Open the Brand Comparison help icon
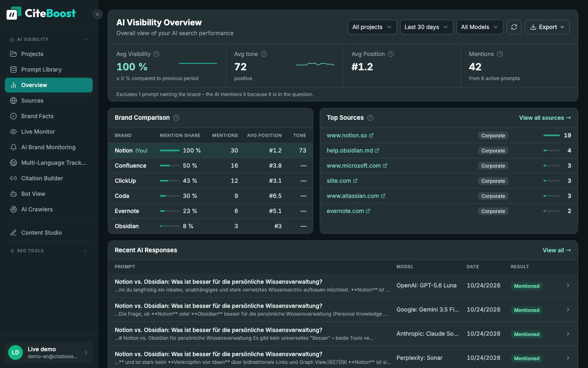 click(176, 118)
